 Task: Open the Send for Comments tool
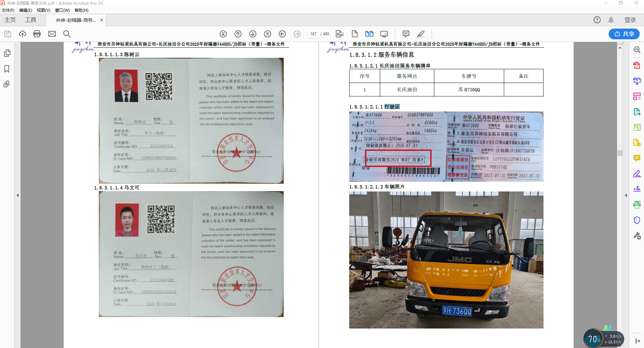coord(637,143)
